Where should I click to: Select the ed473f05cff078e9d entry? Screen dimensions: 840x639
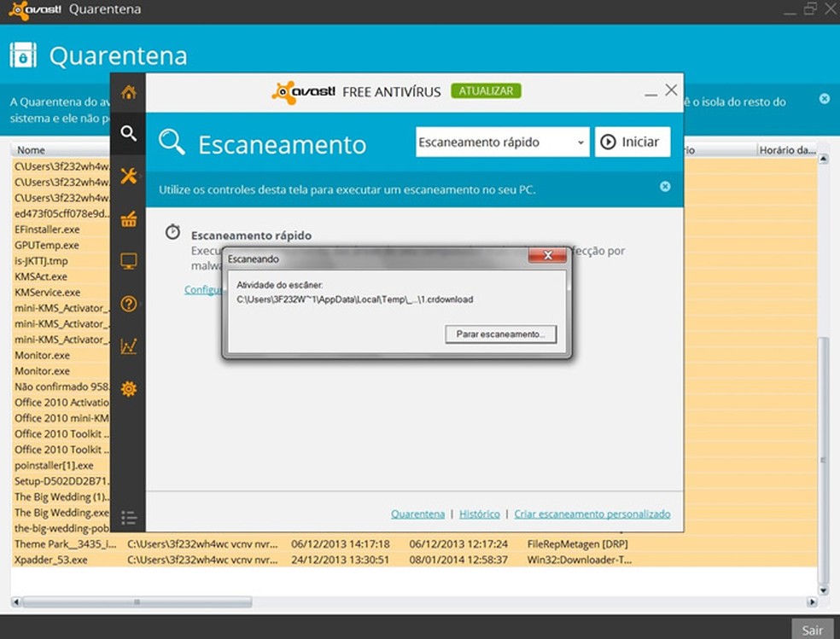61,213
